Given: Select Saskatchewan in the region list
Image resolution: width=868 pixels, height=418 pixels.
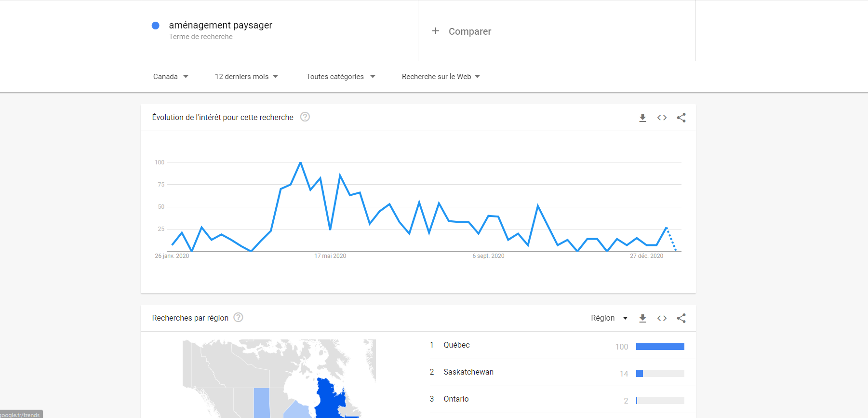Looking at the screenshot, I should coord(468,372).
